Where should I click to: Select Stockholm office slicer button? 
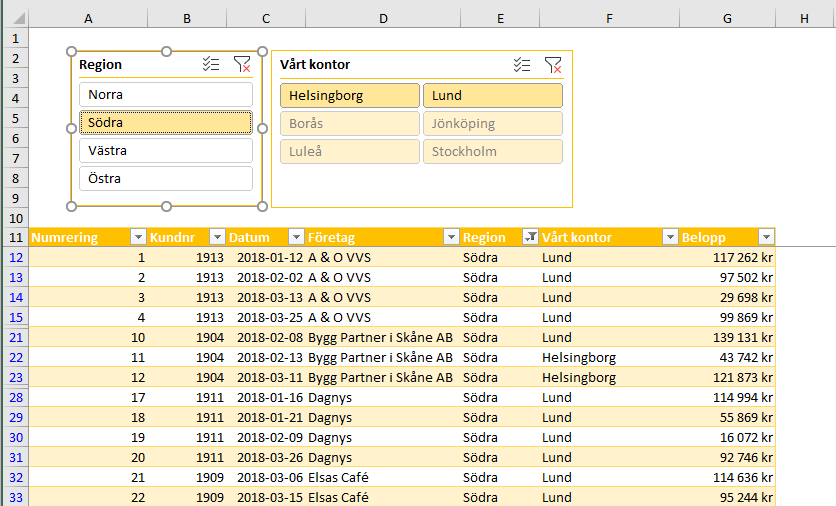pos(493,151)
